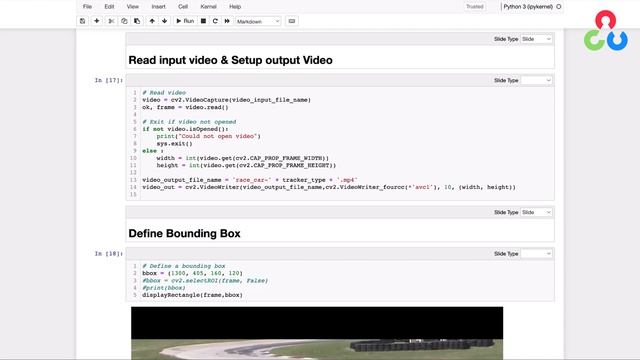Click the race track output image
Screen dimensions: 640x360
tap(317, 333)
